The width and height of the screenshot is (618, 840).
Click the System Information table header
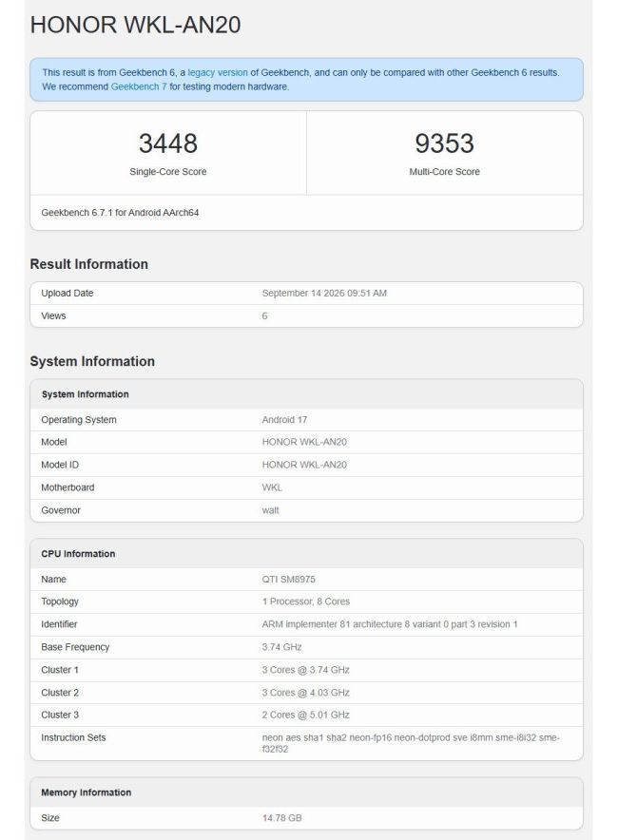pyautogui.click(x=86, y=394)
